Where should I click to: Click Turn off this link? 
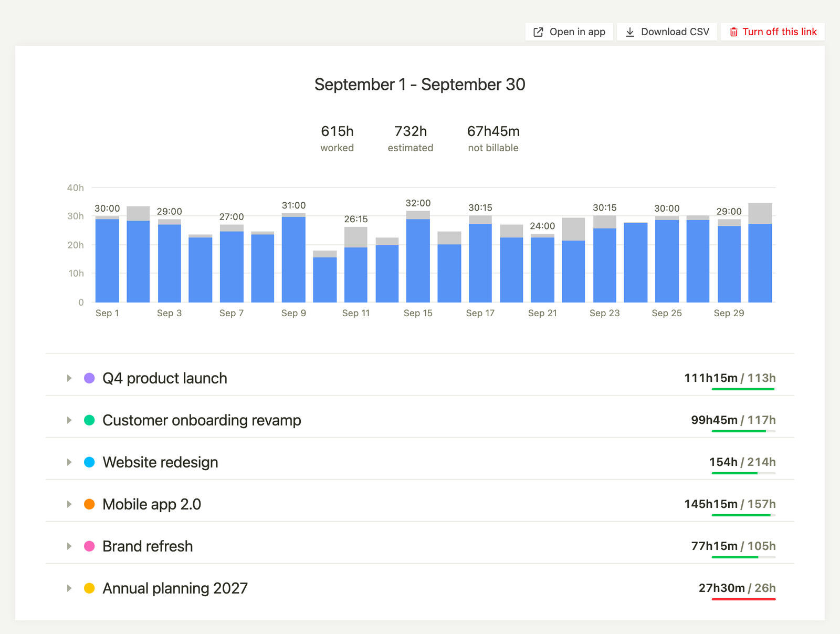(x=773, y=32)
